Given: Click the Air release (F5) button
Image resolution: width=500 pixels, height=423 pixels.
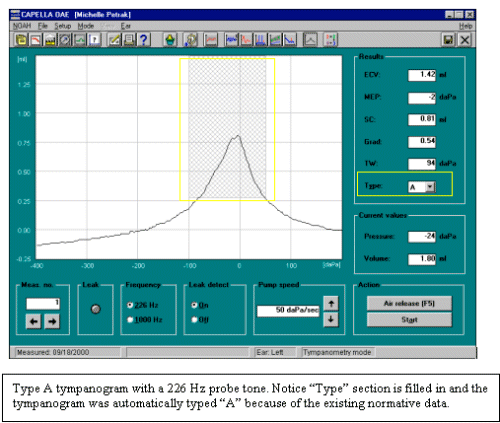Looking at the screenshot, I should [x=409, y=304].
